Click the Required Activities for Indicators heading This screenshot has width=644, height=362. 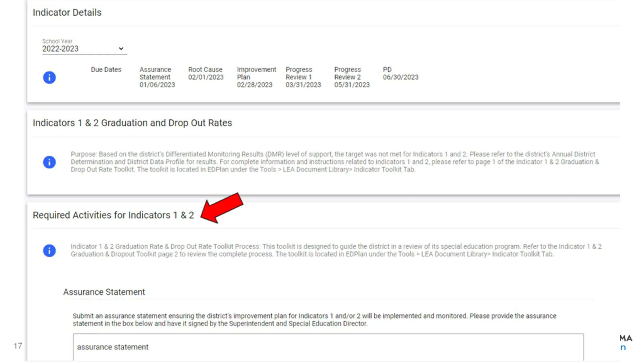point(113,215)
